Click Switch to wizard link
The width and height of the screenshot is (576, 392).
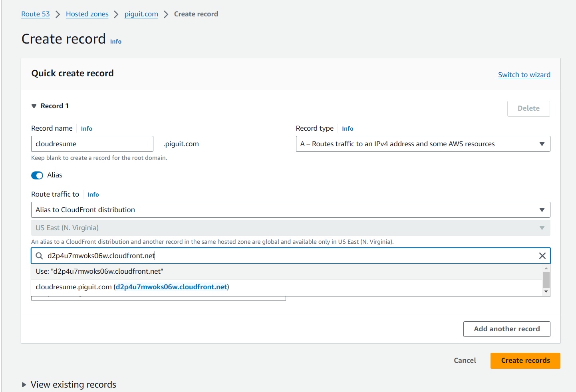[524, 75]
